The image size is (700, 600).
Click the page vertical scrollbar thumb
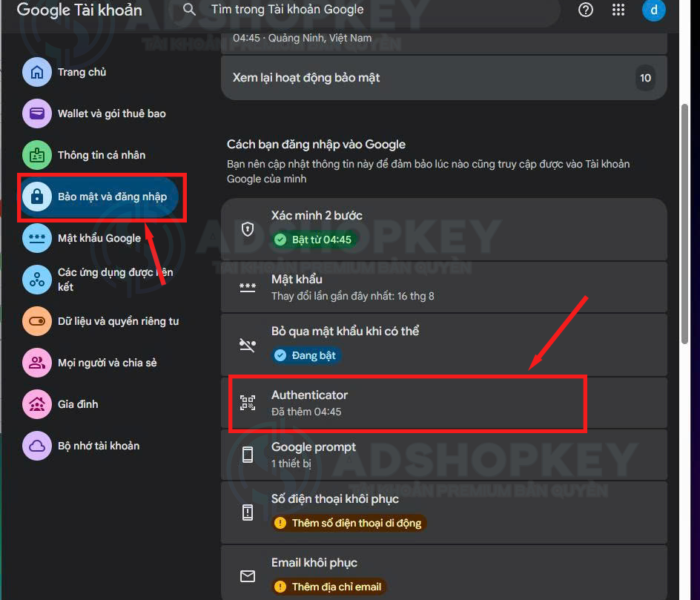coord(685,224)
